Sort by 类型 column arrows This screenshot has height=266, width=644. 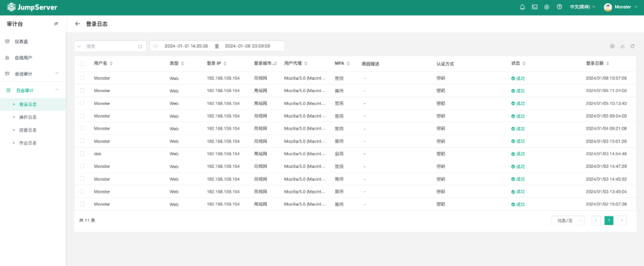click(x=182, y=63)
